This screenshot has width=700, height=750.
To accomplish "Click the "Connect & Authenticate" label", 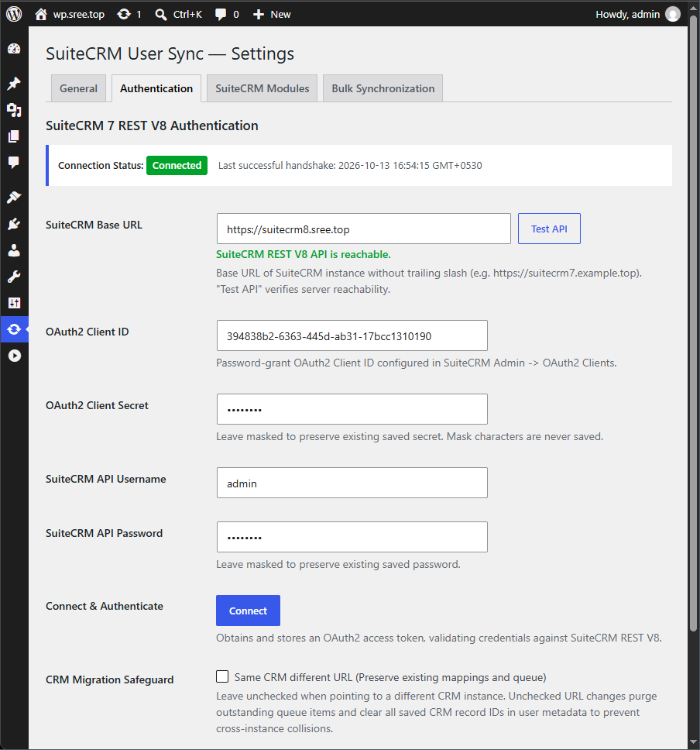I will pos(105,606).
